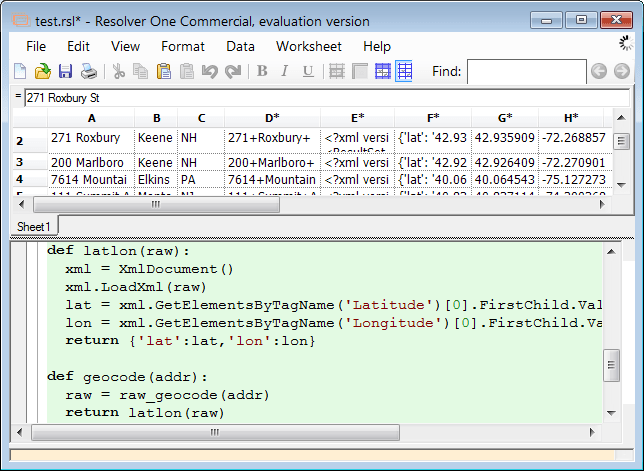
Task: Open the Data menu
Action: click(x=240, y=46)
